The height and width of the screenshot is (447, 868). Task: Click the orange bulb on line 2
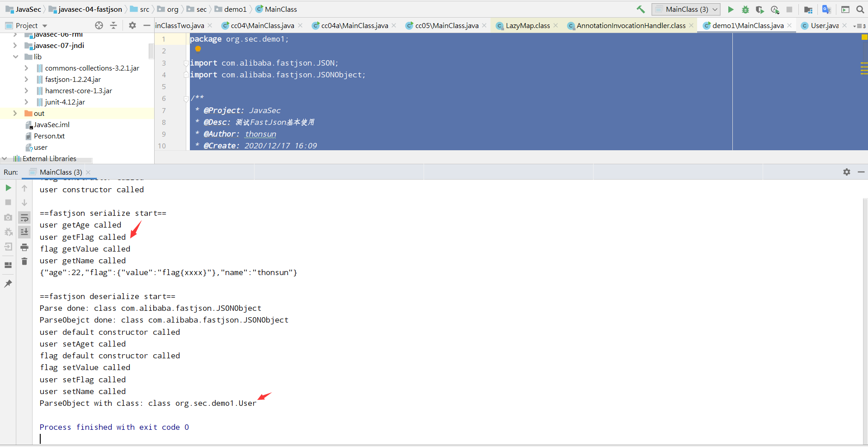click(198, 49)
